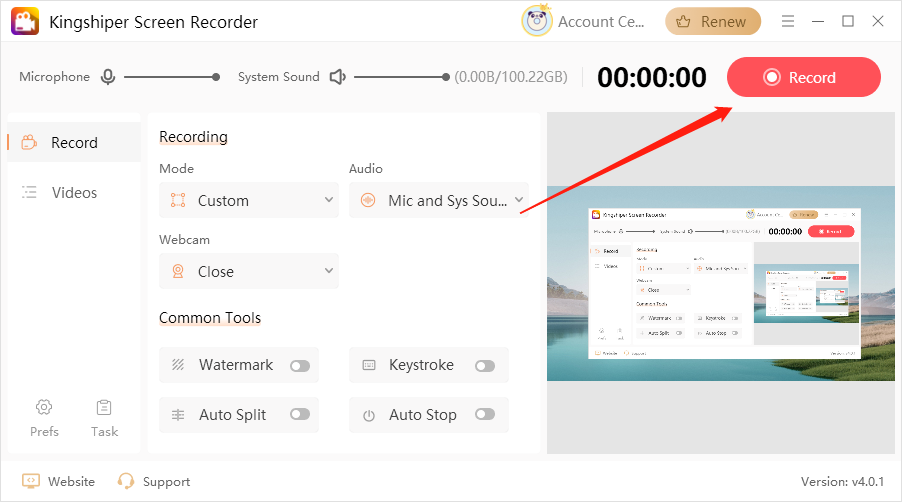The width and height of the screenshot is (902, 502).
Task: Expand the Webcam dropdown set to Close
Action: 249,271
